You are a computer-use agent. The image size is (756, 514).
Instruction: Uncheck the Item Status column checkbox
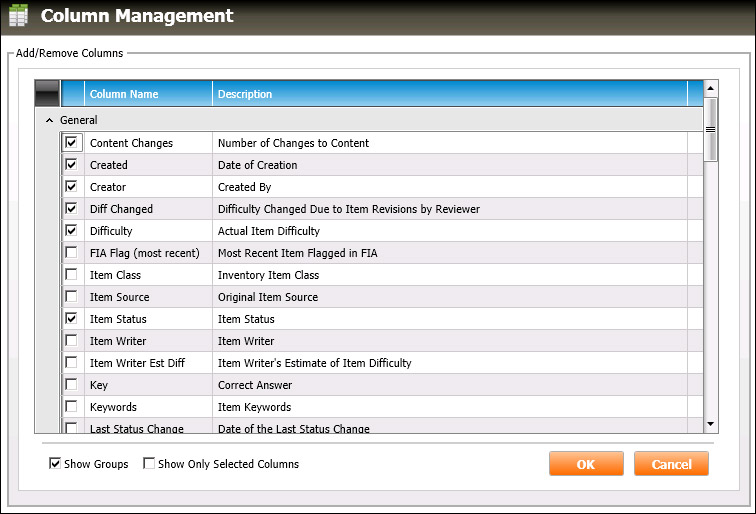72,319
